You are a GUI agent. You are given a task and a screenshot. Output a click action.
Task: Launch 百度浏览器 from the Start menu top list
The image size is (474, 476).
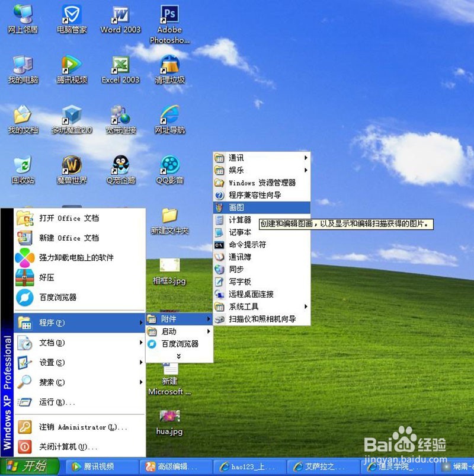point(79,297)
